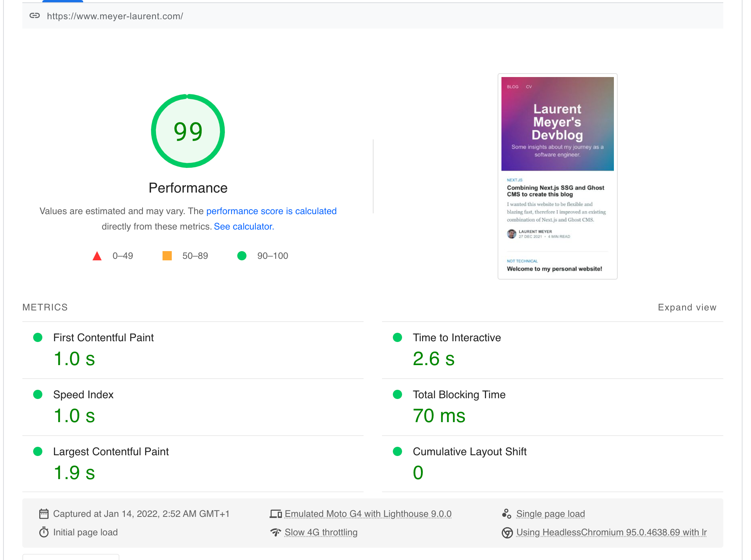Open the 'See calculator' link
This screenshot has height=560, width=751.
244,226
